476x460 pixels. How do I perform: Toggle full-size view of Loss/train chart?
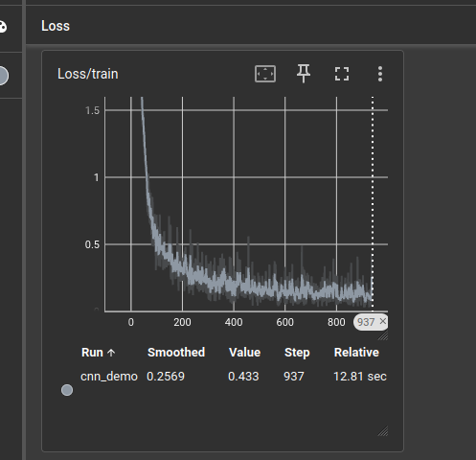coord(342,74)
